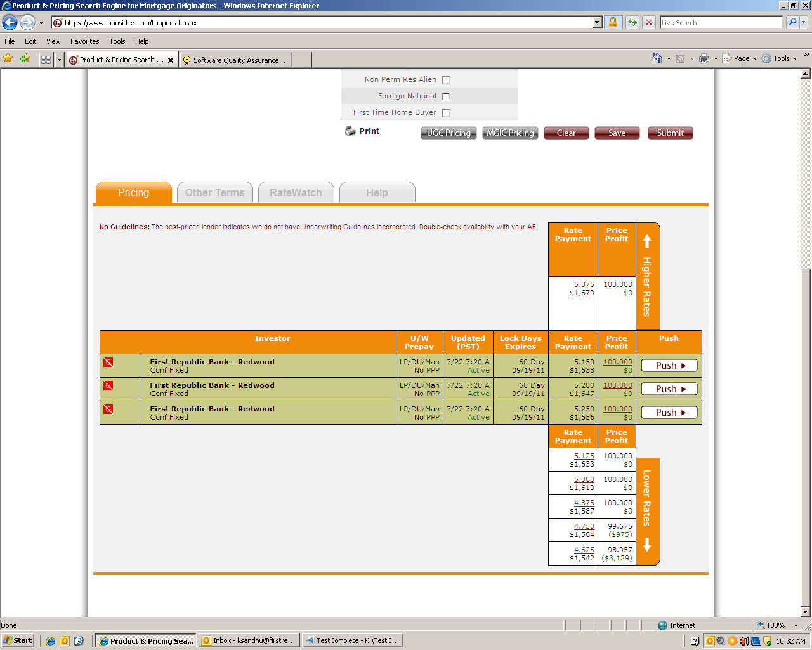
Task: Click the red no-guidelines icon in first investor row
Action: point(108,362)
